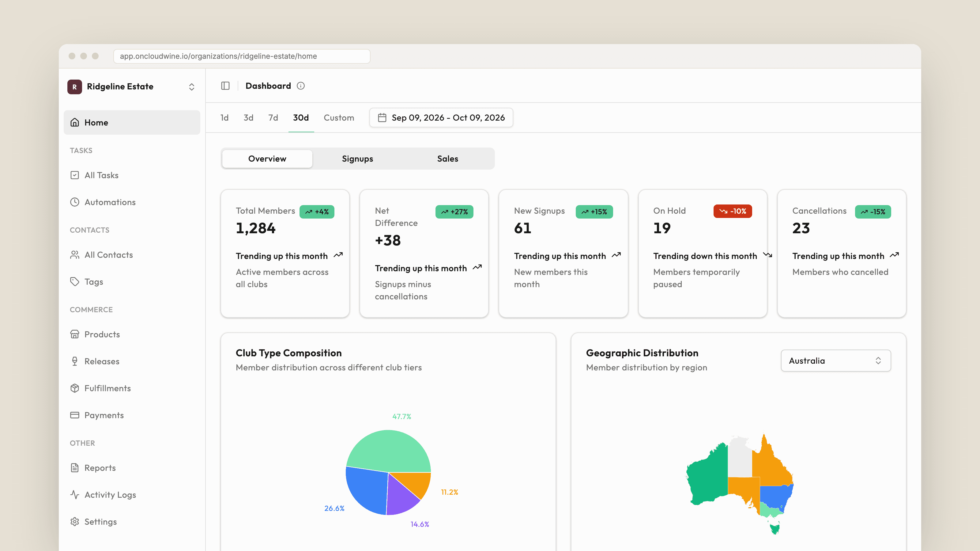Click trend arrow beside Net Difference trending text
Viewport: 980px width, 551px height.
[x=477, y=267]
